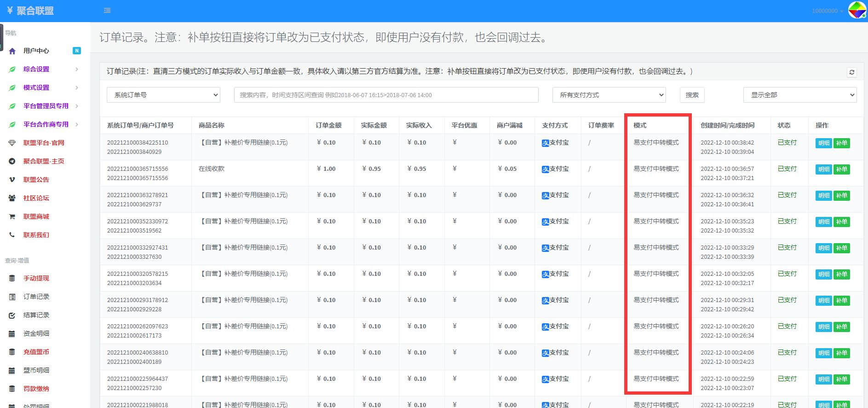This screenshot has width=868, height=408.
Task: Click the vimeo icon beside 联盟公告
Action: coord(12,180)
